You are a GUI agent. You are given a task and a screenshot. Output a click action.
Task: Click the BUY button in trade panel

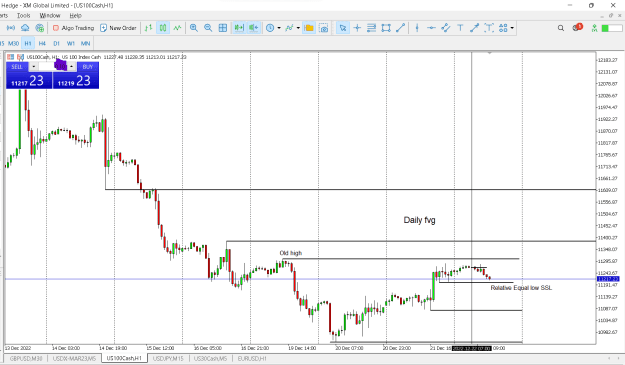[x=88, y=67]
